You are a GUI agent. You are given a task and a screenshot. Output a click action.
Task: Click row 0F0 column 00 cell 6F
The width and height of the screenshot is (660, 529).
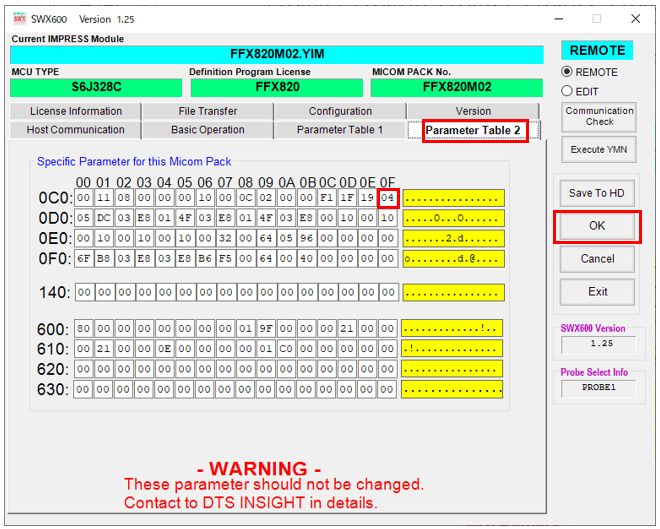click(83, 258)
